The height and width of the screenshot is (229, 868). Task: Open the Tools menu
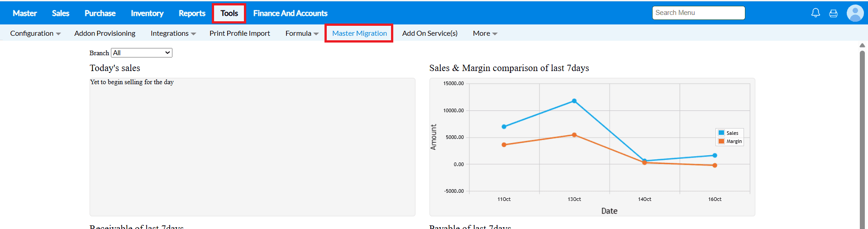pyautogui.click(x=229, y=14)
